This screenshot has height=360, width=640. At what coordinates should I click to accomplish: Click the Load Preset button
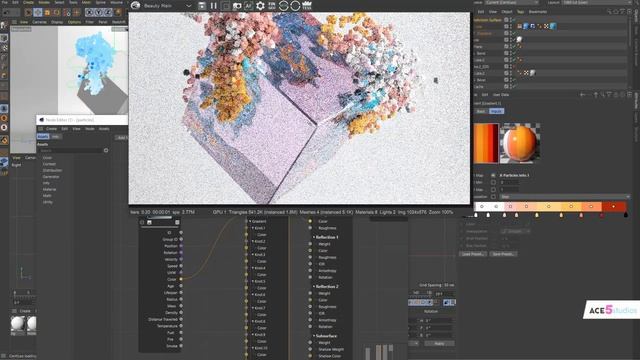pos(473,254)
